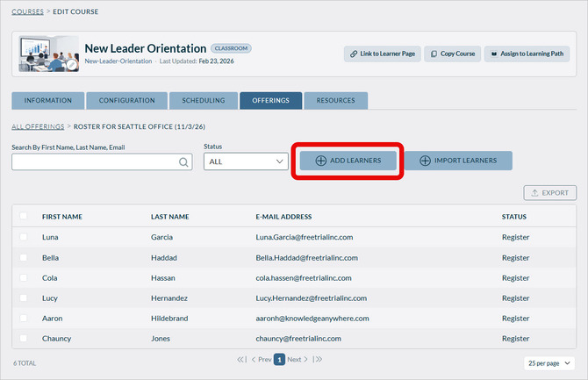Select the checkbox for Luna Garcia
Image resolution: width=588 pixels, height=380 pixels.
(23, 237)
